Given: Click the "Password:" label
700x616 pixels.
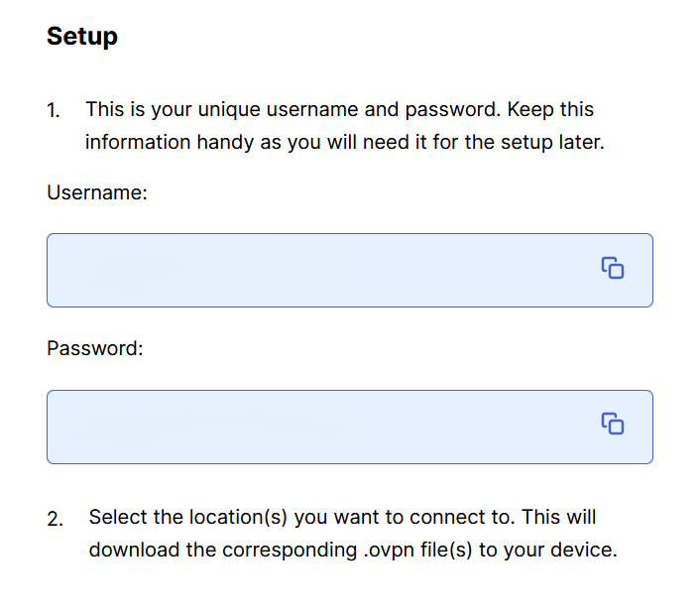Looking at the screenshot, I should (x=95, y=349).
